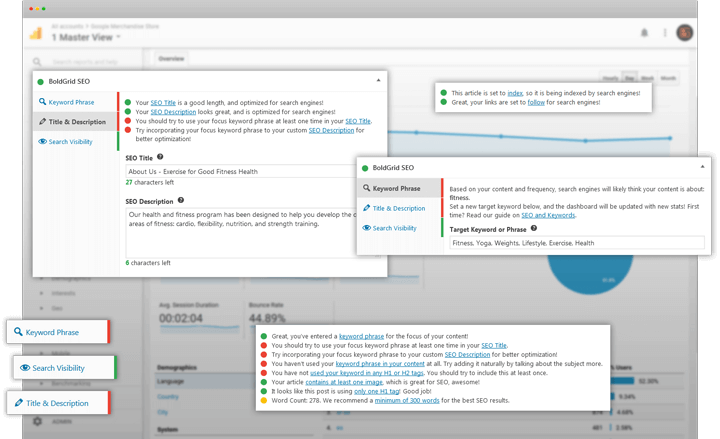
Task: Click the search magnifier in Analytics sidebar
Action: click(37, 62)
